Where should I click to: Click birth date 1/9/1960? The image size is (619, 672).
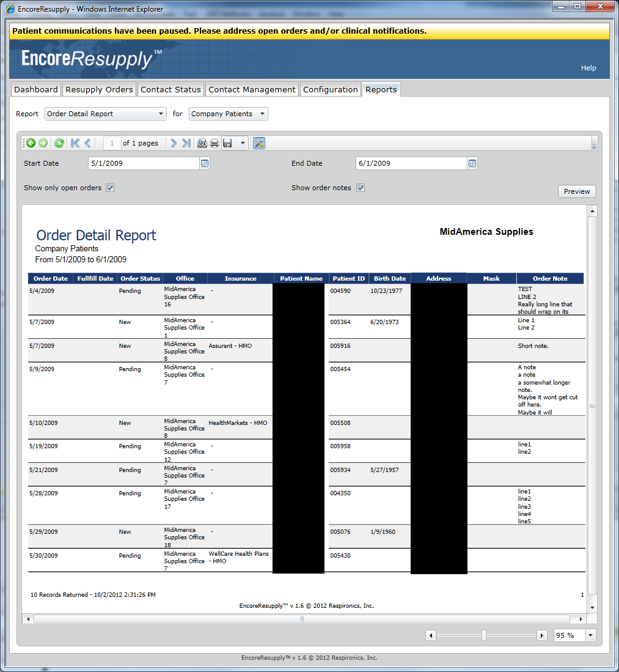pyautogui.click(x=383, y=531)
